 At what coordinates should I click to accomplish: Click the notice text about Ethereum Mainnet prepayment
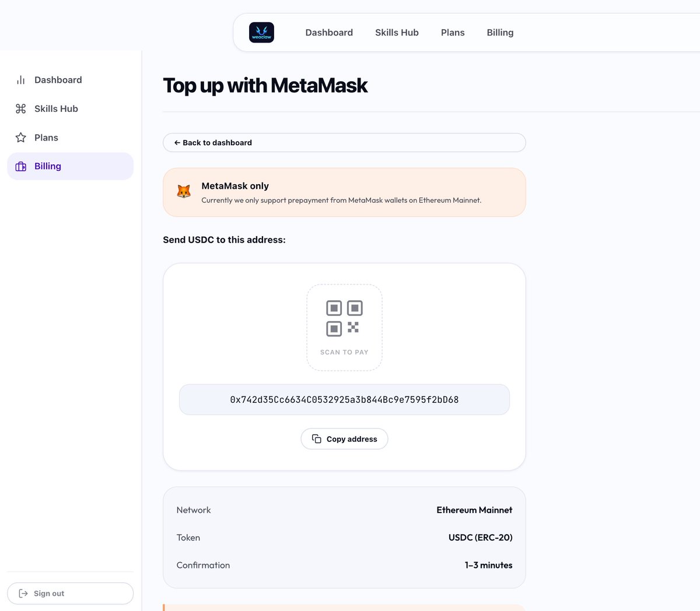pos(341,200)
